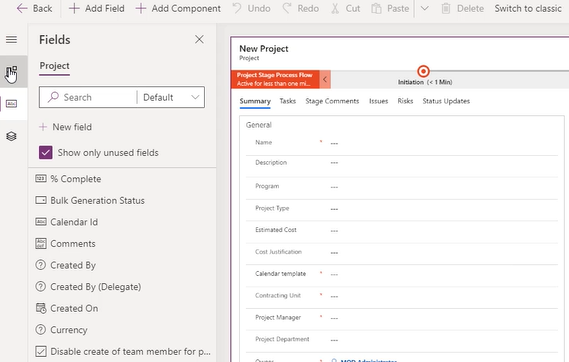Open the Tree view layers icon
The height and width of the screenshot is (362, 569).
coord(11,136)
